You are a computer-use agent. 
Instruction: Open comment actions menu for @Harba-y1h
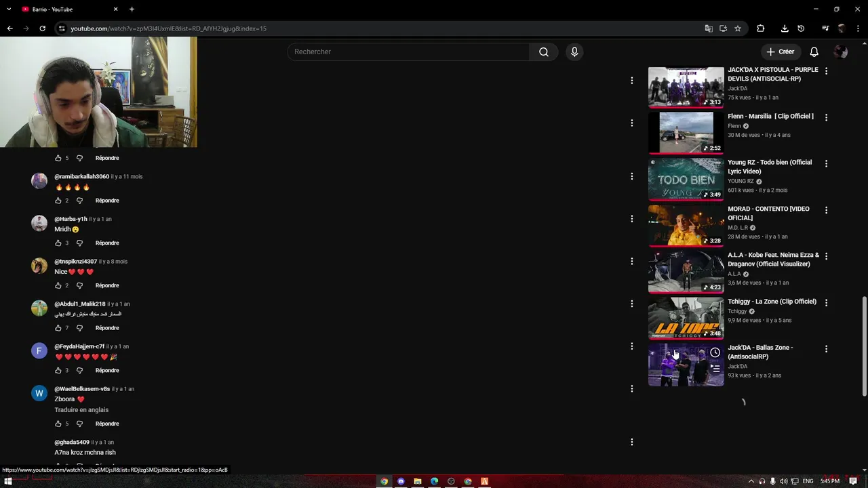[632, 219]
